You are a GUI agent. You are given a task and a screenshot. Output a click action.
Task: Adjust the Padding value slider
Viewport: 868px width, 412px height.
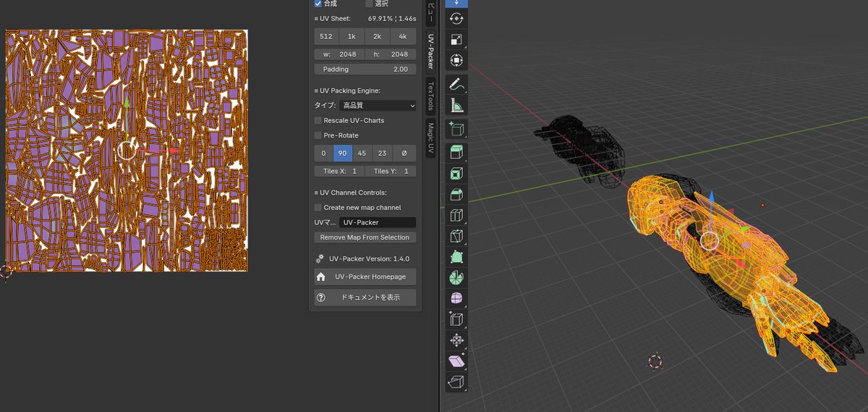coord(365,70)
